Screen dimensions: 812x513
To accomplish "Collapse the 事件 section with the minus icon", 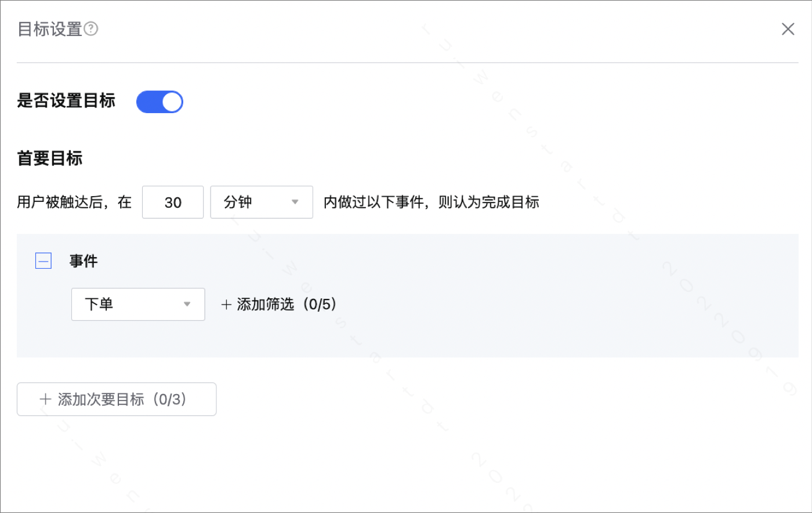I will (43, 261).
